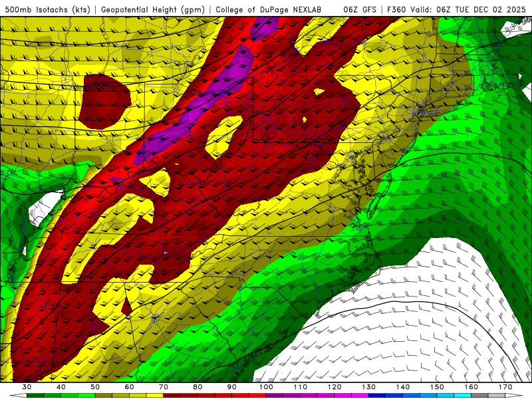This screenshot has width=532, height=399.
Task: Click the "60" colorbar label
Action: [x=130, y=387]
